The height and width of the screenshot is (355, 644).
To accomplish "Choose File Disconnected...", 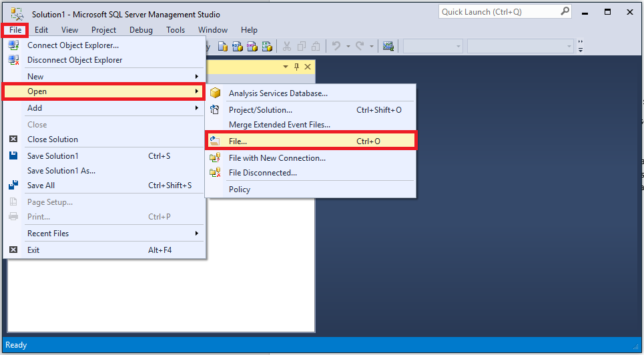I will coord(311,173).
